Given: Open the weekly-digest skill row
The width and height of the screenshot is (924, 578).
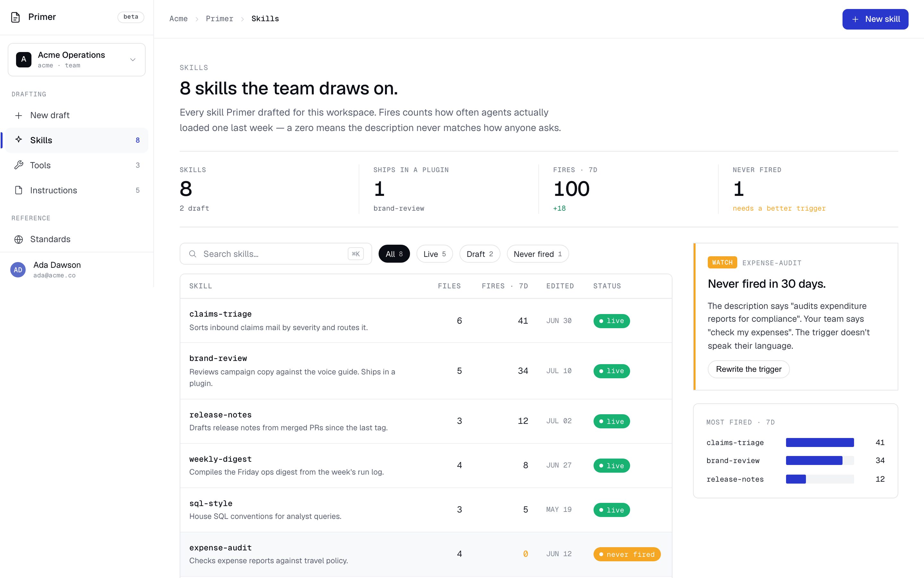Looking at the screenshot, I should pos(426,466).
